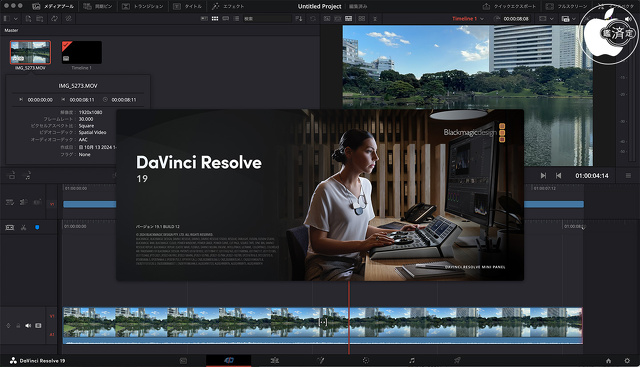This screenshot has width=640, height=367.
Task: Open the viewer options menu icon
Action: point(628,176)
